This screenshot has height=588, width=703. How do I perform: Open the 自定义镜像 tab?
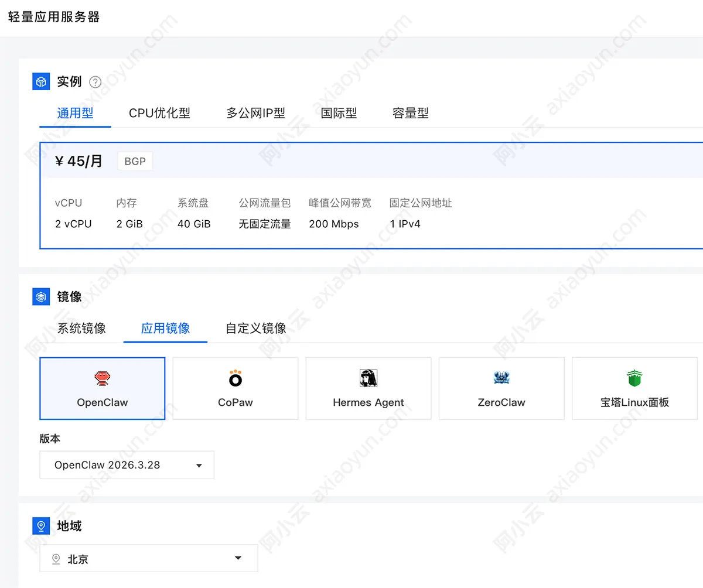(255, 329)
